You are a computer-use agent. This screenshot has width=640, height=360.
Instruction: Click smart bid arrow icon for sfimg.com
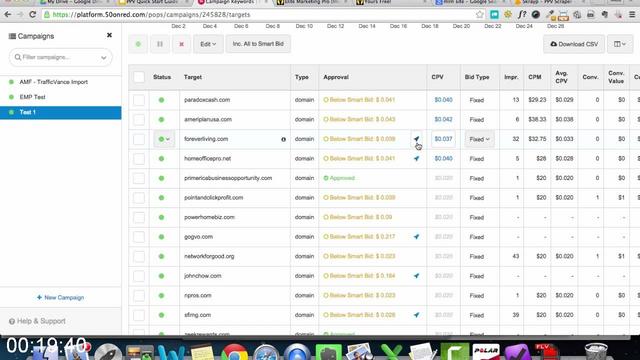click(416, 315)
